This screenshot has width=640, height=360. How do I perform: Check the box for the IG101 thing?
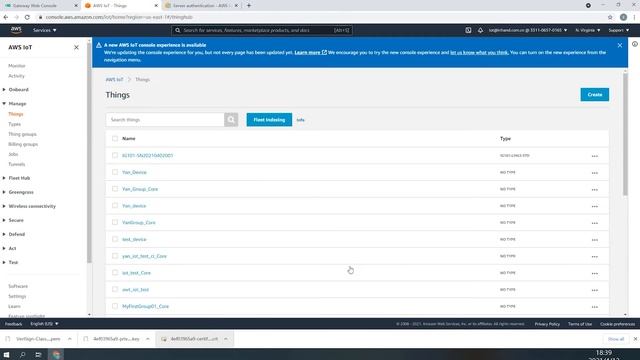point(115,155)
